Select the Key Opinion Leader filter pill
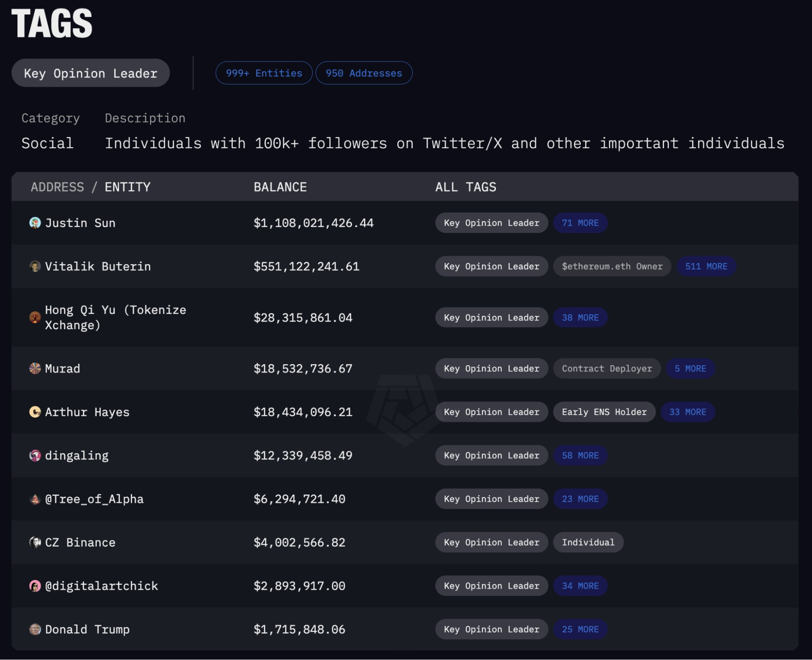 point(90,73)
